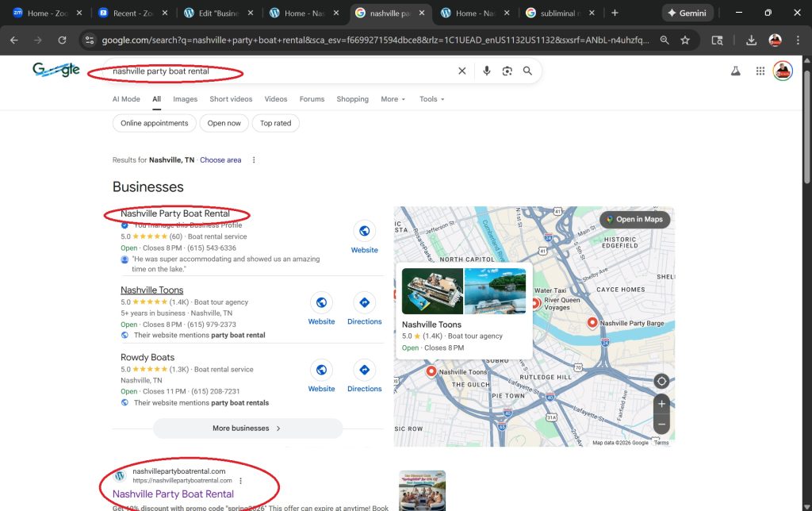812x511 pixels.
Task: Enable the Online appointments filter chip
Action: (x=154, y=123)
